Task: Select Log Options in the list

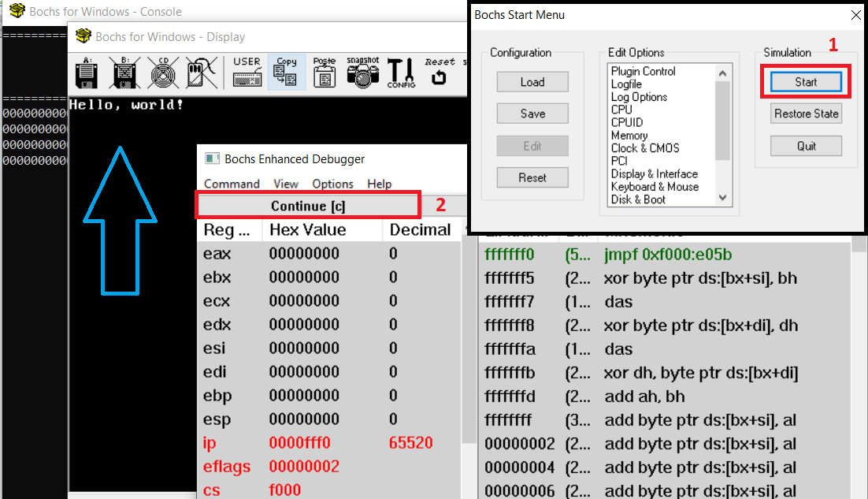Action: point(639,97)
